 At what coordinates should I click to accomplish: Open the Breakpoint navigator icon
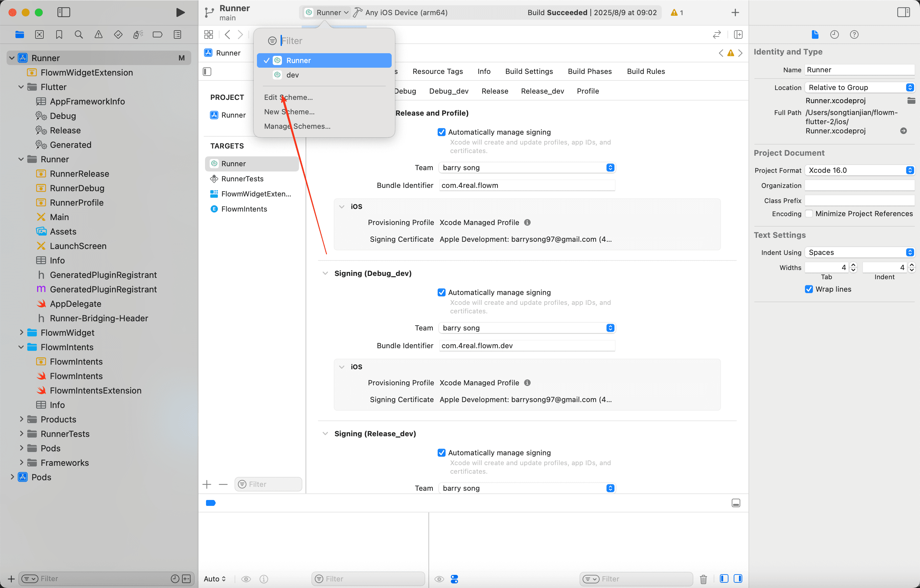157,35
